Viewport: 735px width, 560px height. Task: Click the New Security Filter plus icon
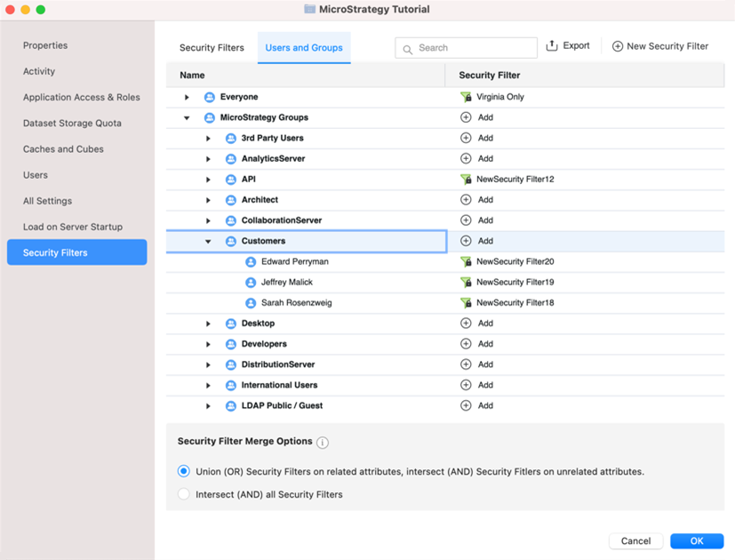[618, 46]
